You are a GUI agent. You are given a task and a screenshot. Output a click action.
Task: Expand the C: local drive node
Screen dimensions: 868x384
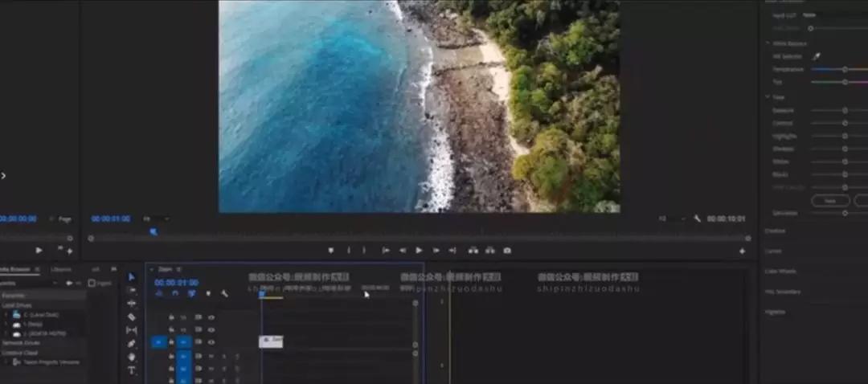(6, 314)
